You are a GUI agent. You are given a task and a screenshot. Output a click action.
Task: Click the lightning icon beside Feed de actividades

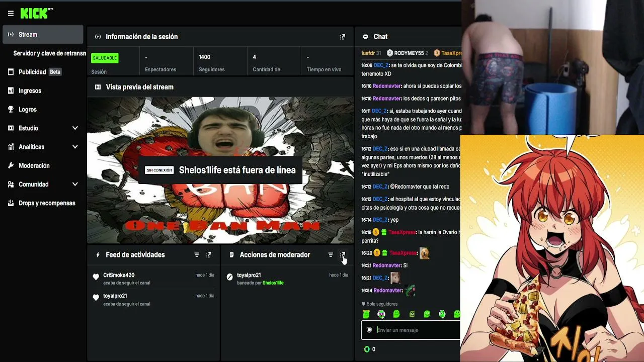tap(98, 255)
